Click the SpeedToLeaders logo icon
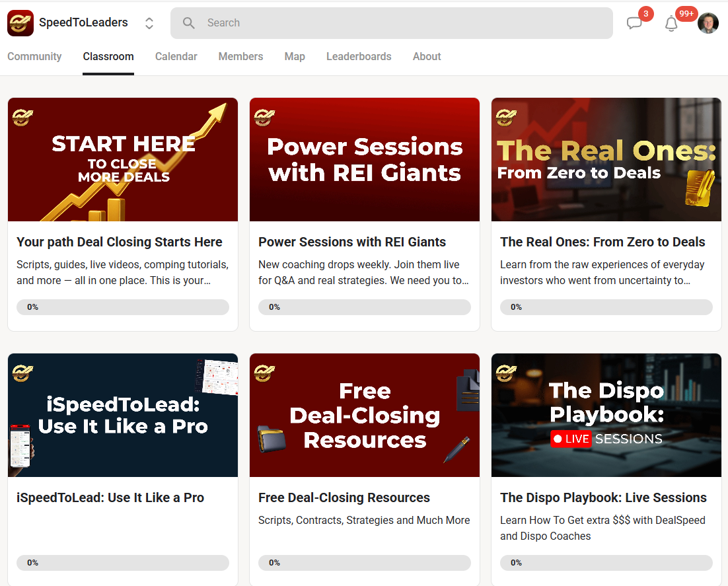 [x=20, y=23]
